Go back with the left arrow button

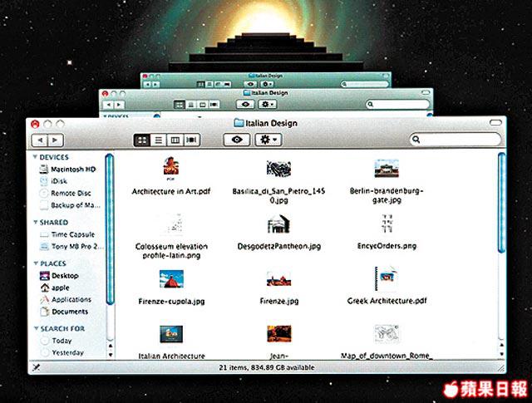[x=39, y=140]
